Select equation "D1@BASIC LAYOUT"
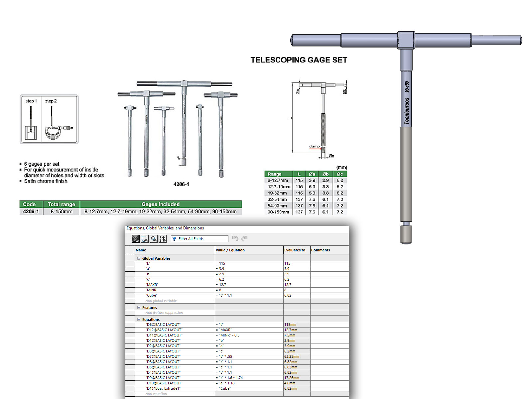 coord(163,340)
